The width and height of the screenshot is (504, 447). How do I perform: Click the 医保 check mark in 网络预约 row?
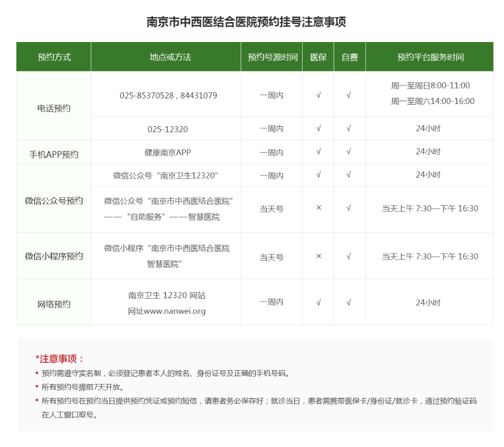pos(318,303)
